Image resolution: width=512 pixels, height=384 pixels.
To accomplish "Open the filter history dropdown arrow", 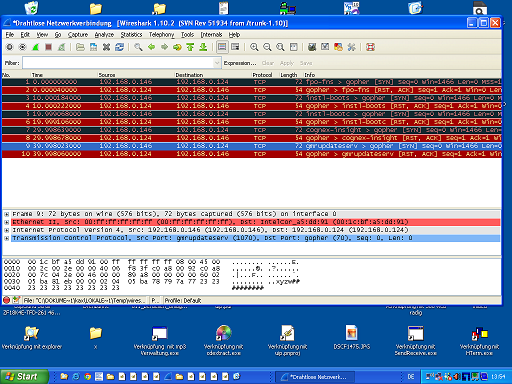I will tap(217, 63).
